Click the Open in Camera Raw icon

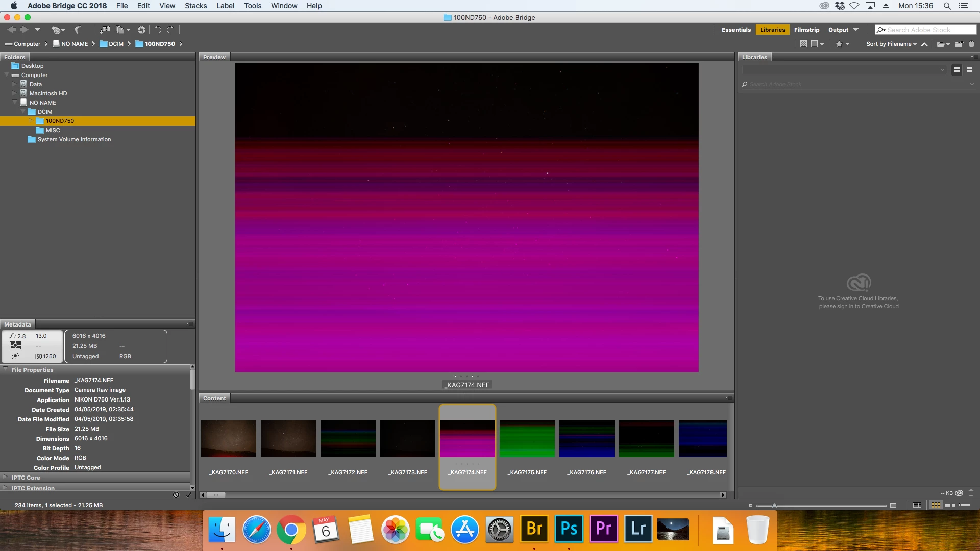point(141,30)
